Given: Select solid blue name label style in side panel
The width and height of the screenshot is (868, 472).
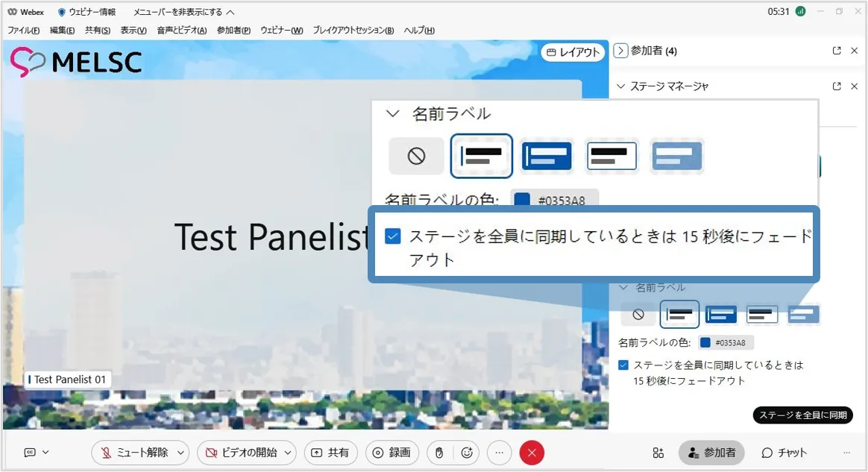Looking at the screenshot, I should (720, 315).
